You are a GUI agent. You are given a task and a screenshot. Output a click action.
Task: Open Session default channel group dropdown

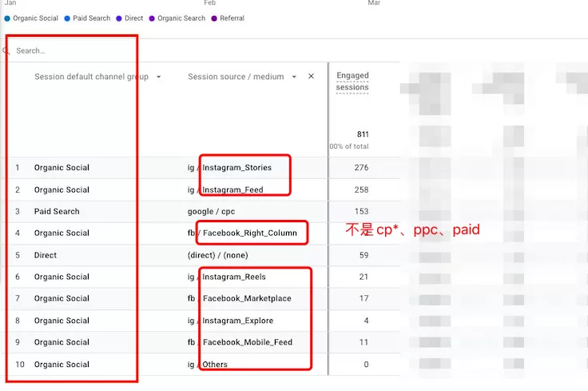tap(159, 77)
